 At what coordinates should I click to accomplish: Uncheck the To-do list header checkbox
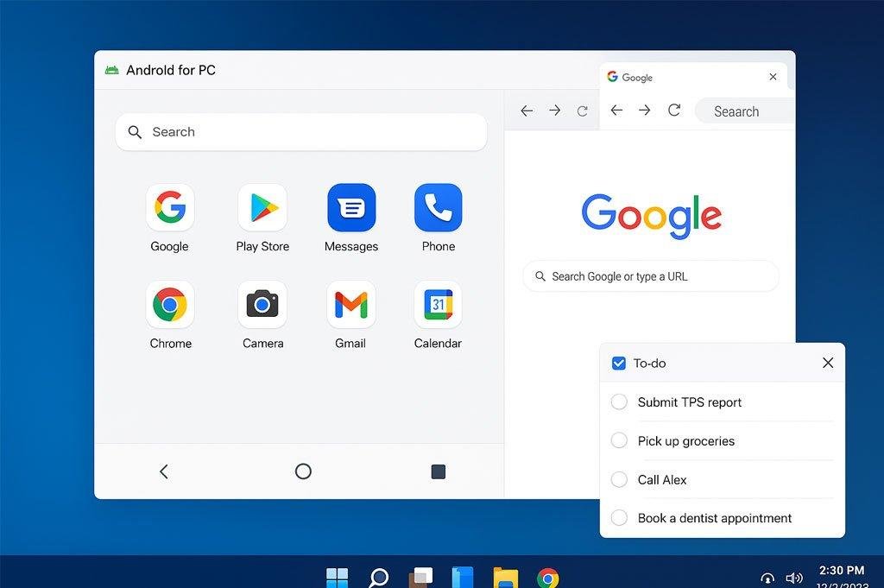pyautogui.click(x=618, y=363)
